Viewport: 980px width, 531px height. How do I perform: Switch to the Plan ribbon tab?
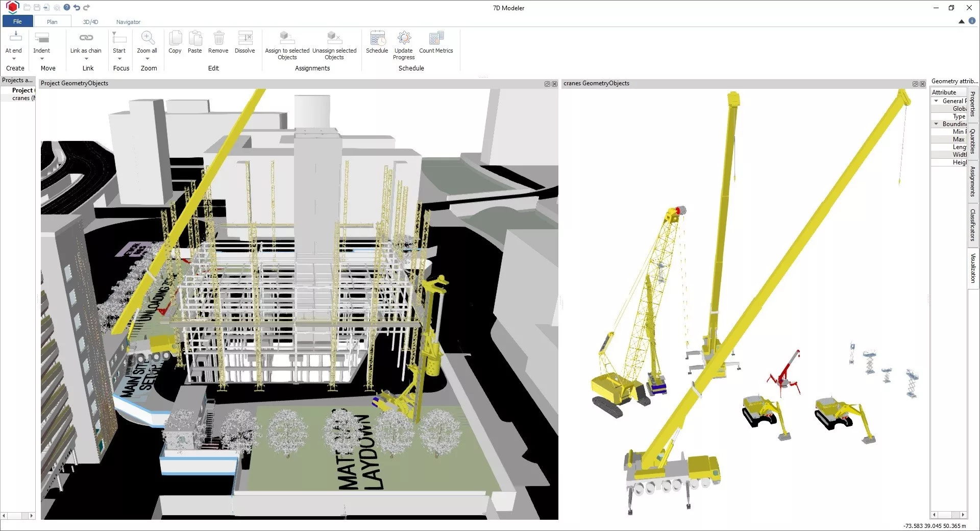(x=52, y=22)
